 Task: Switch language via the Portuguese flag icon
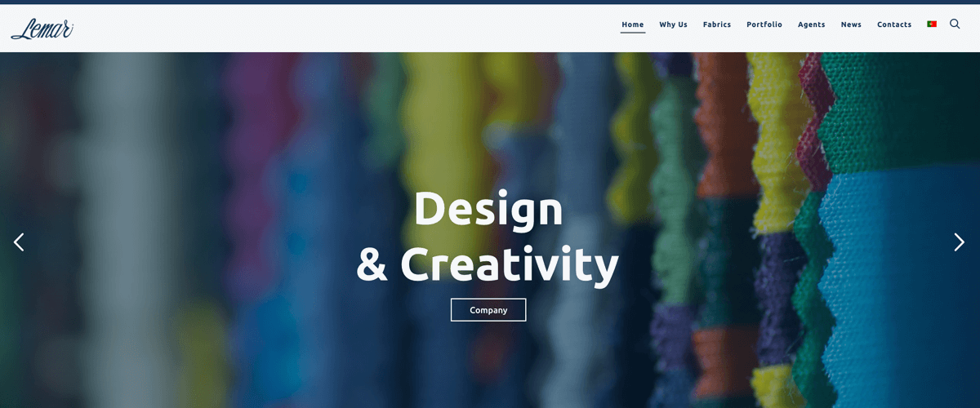click(x=932, y=24)
